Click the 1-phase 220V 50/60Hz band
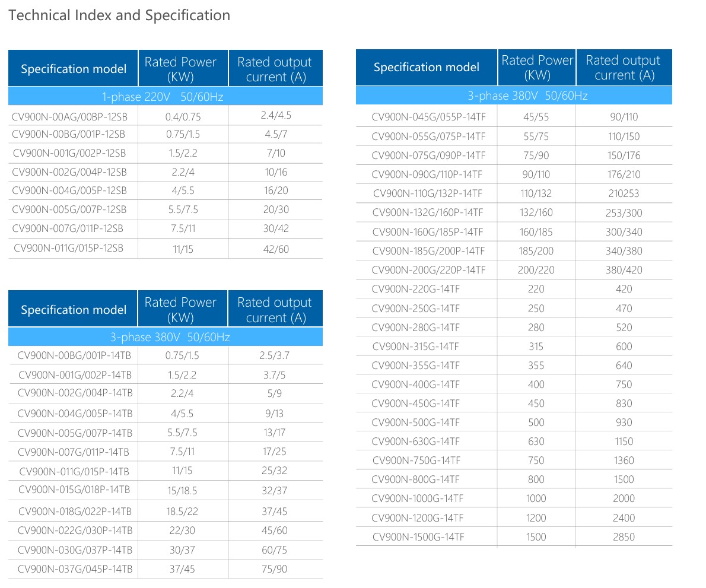This screenshot has height=588, width=706. 165,96
